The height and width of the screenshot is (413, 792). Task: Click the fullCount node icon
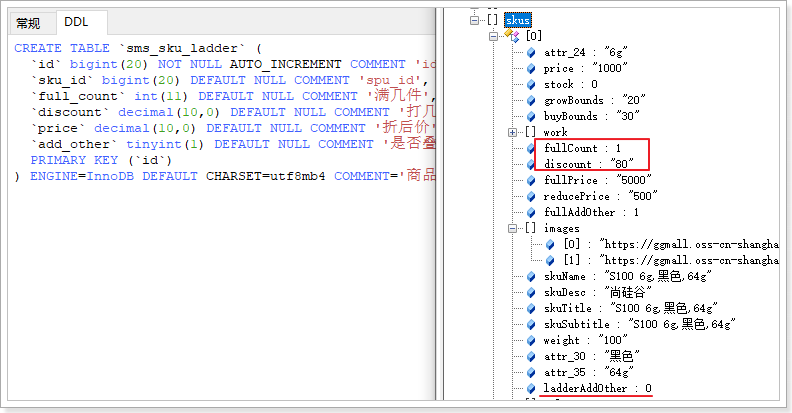531,148
